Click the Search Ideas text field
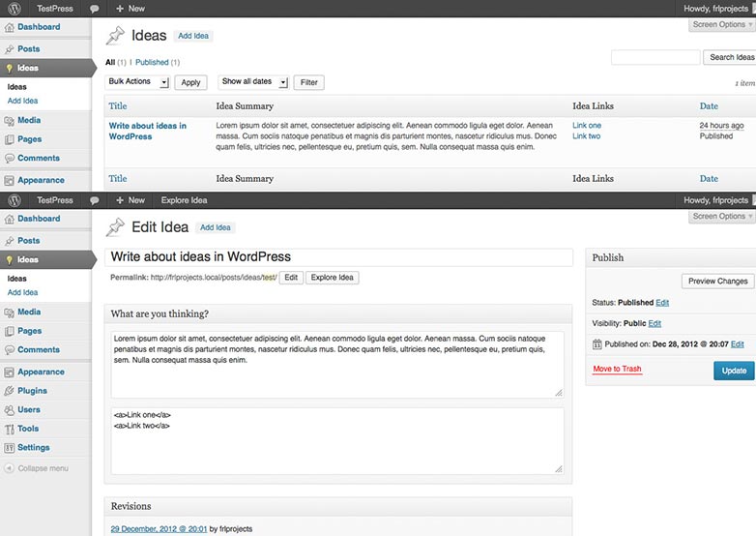The image size is (756, 536). click(x=655, y=57)
